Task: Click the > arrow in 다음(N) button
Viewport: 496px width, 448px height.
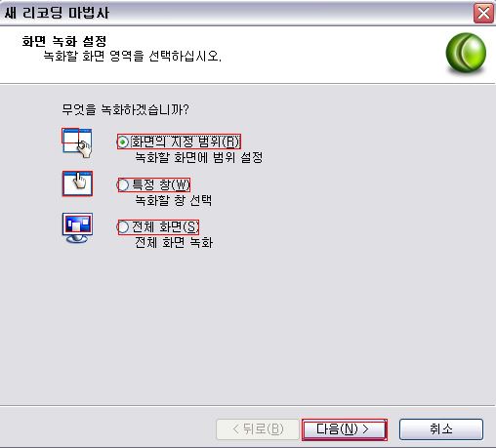Action: pyautogui.click(x=365, y=429)
